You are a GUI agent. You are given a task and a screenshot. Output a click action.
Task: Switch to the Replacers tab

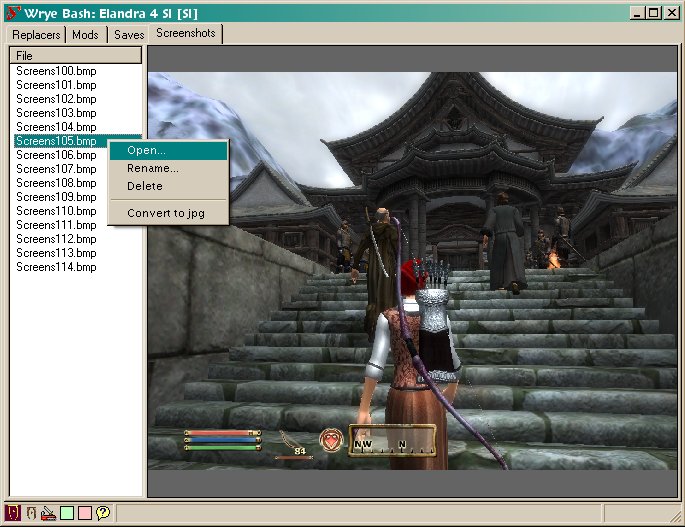tap(36, 35)
